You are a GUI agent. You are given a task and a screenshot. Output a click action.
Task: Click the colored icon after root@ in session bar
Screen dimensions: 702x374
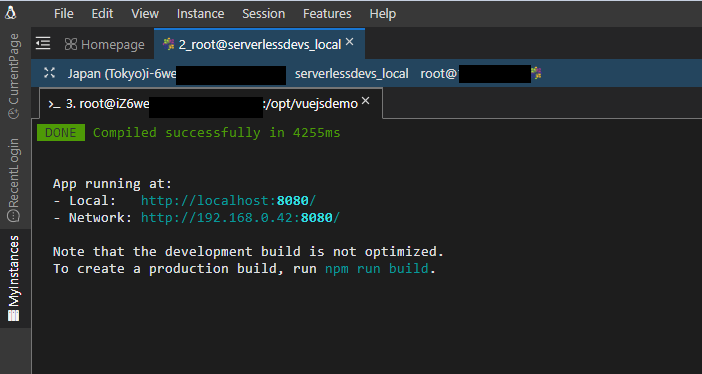tap(536, 73)
